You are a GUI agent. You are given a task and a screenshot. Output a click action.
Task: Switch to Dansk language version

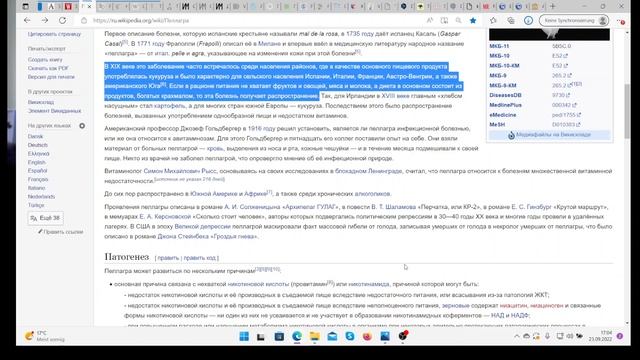click(35, 136)
